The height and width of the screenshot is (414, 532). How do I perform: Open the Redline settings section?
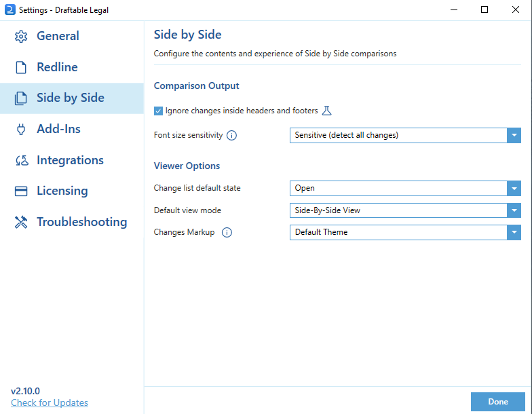[x=72, y=67]
